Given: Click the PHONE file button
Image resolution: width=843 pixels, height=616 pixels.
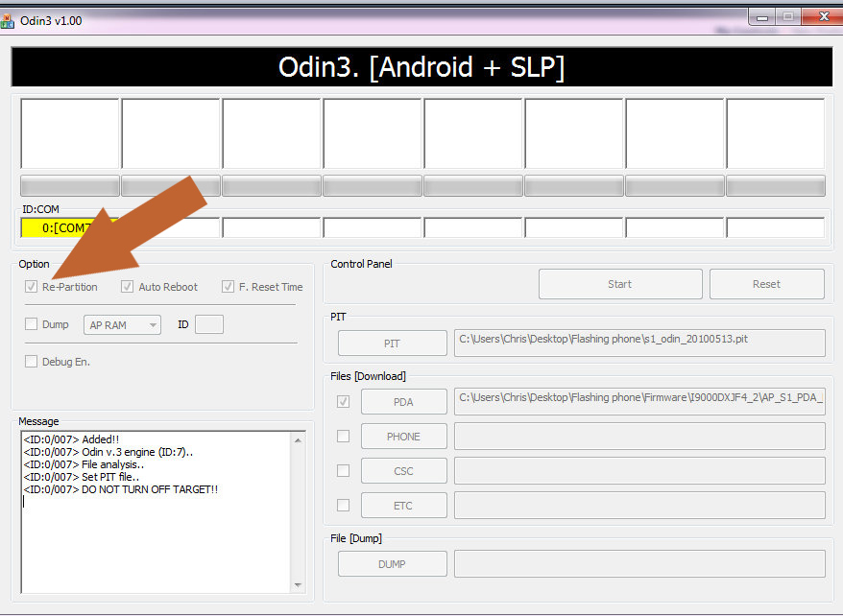Looking at the screenshot, I should pyautogui.click(x=404, y=436).
